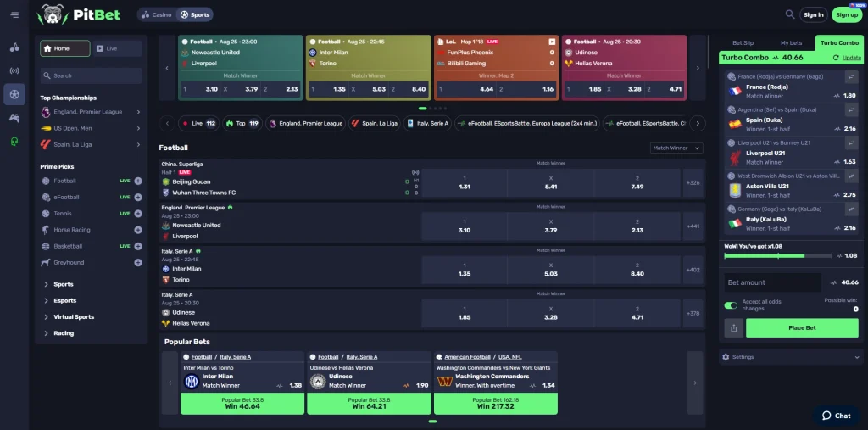
Task: Click plus icon next to eFootball
Action: click(138, 198)
